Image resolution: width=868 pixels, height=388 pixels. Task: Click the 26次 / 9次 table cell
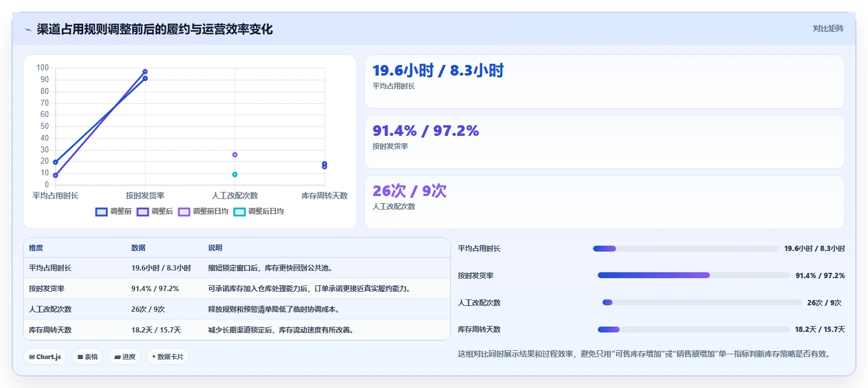148,309
